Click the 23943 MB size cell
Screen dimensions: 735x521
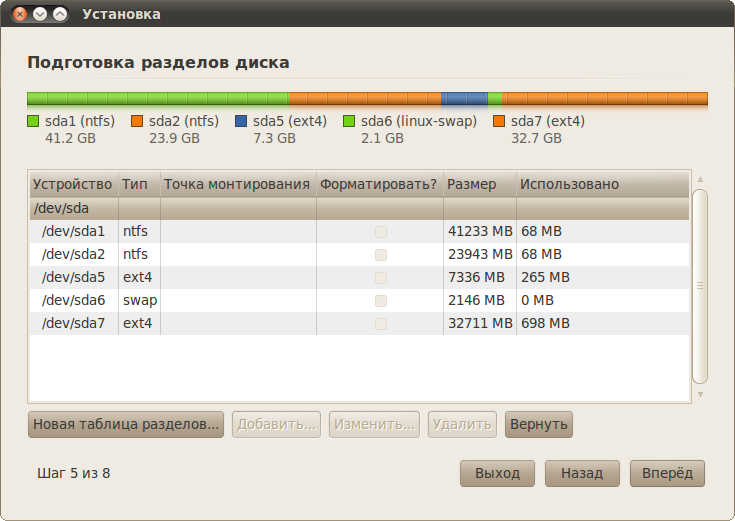click(480, 254)
